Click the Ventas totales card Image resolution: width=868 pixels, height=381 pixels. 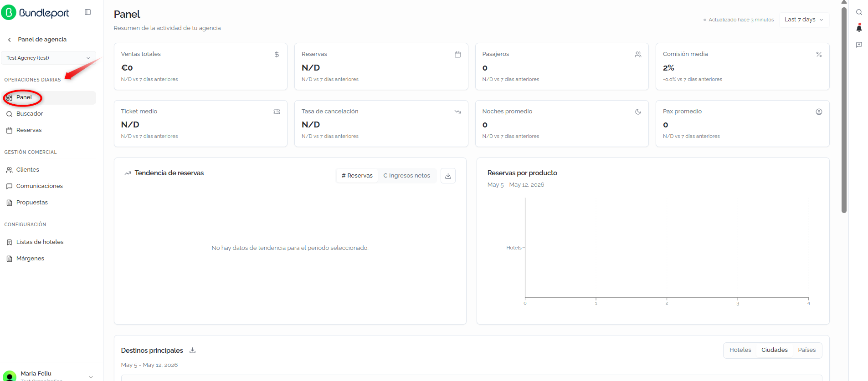[200, 66]
